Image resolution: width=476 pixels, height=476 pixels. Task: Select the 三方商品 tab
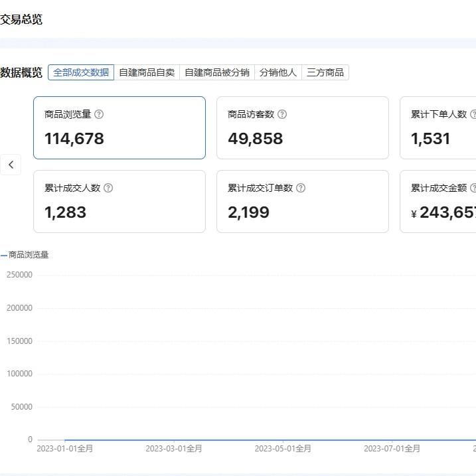(x=325, y=72)
